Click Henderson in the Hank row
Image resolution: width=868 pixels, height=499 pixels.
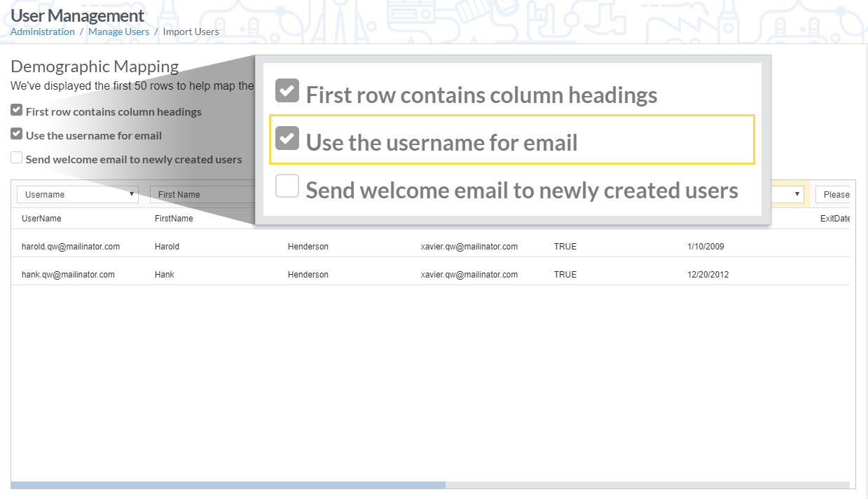(x=308, y=275)
